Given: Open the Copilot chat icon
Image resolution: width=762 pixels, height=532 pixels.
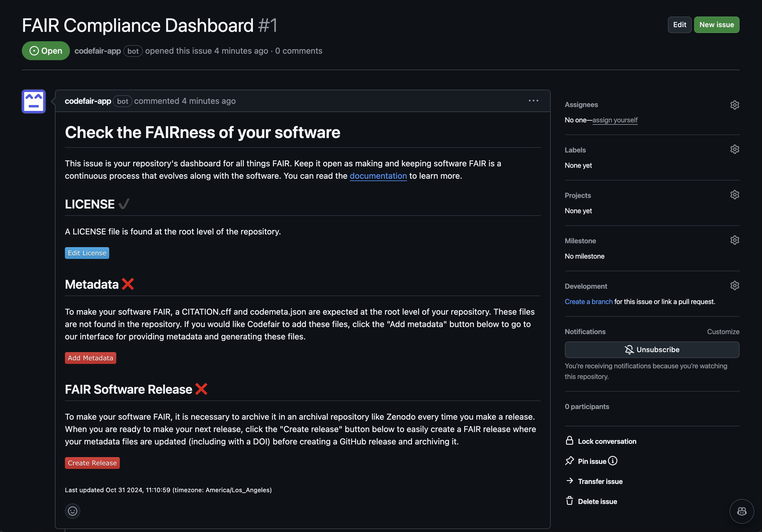Looking at the screenshot, I should [x=742, y=511].
